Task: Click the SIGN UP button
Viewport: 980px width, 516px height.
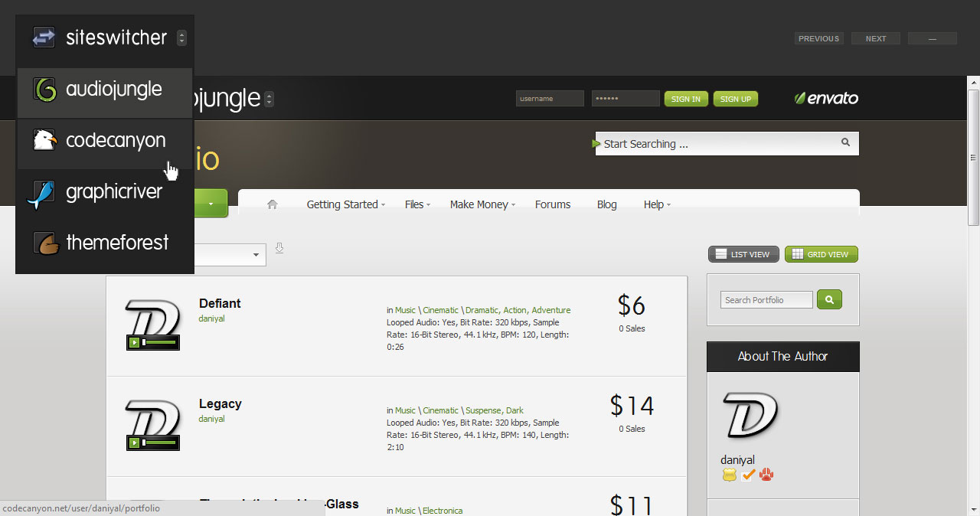Action: [736, 99]
